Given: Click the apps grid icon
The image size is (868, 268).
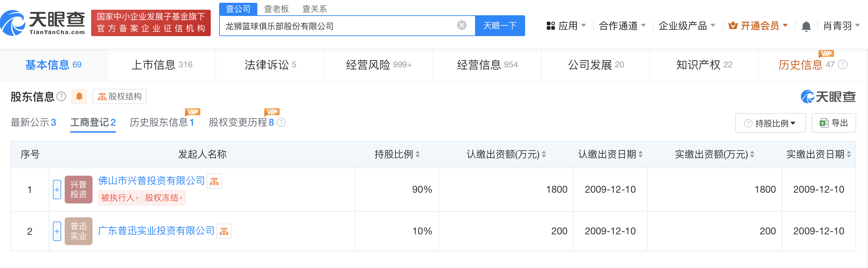Looking at the screenshot, I should coord(550,26).
